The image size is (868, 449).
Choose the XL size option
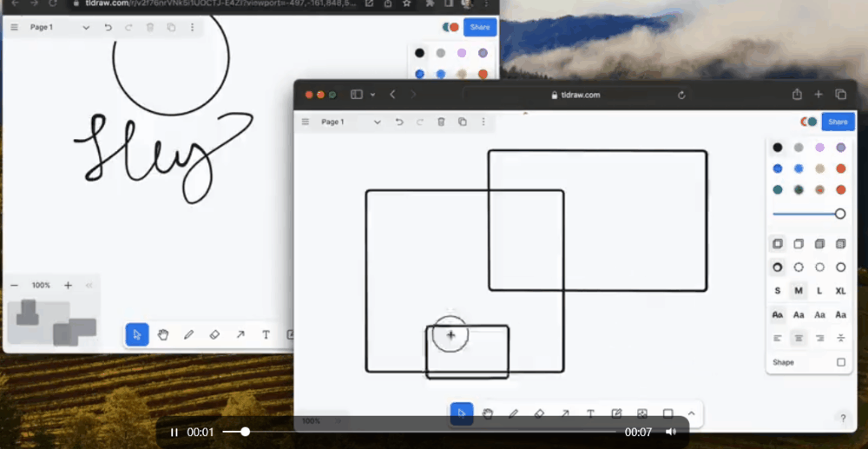tap(840, 291)
